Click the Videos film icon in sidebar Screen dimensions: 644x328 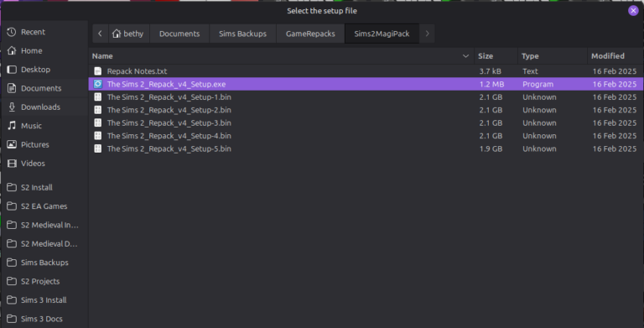12,164
